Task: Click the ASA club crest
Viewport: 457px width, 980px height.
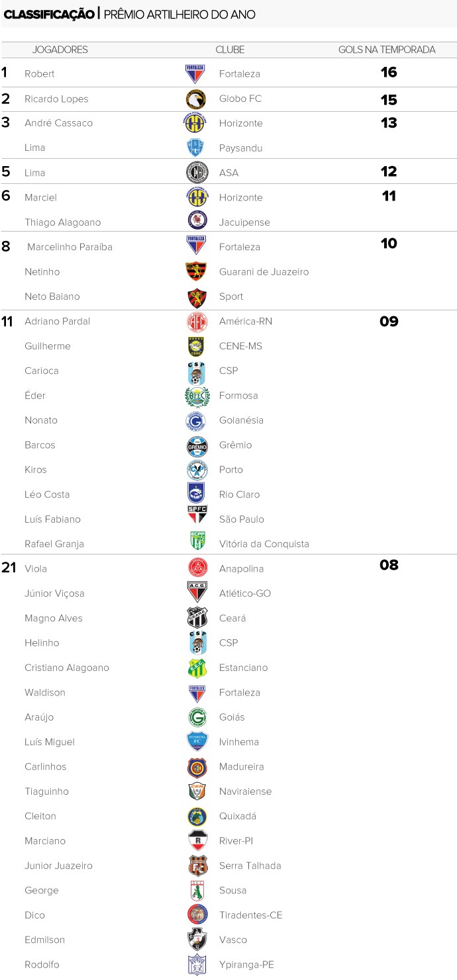Action: tap(197, 173)
